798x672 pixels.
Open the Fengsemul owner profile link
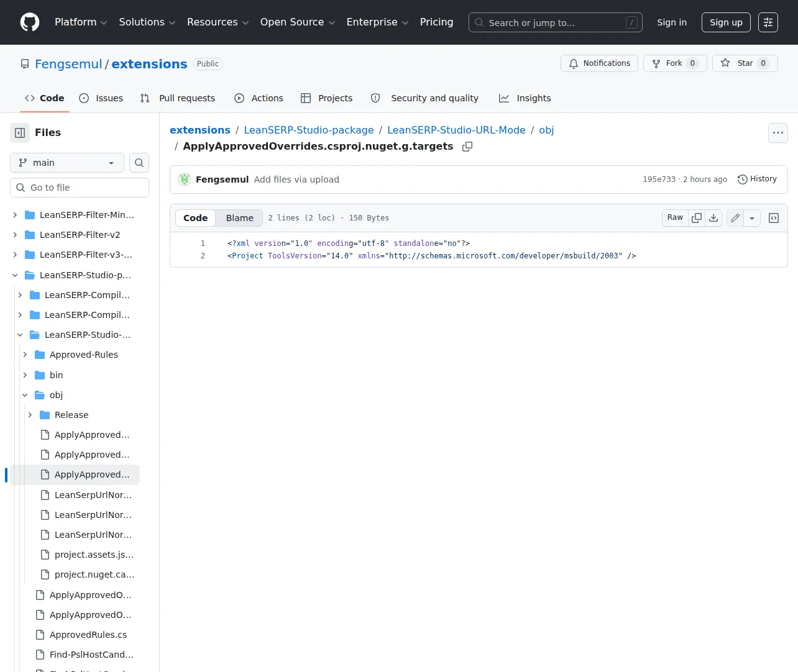[x=68, y=64]
